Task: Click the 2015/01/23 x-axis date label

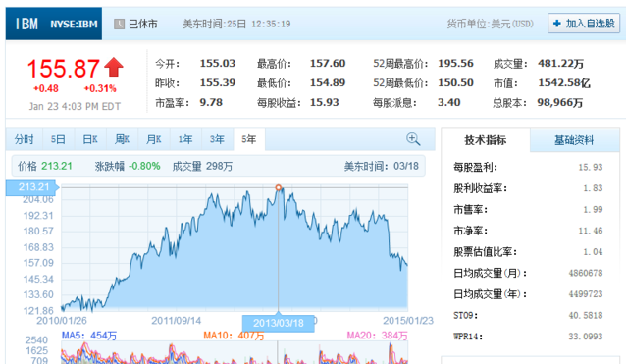Action: coord(408,321)
